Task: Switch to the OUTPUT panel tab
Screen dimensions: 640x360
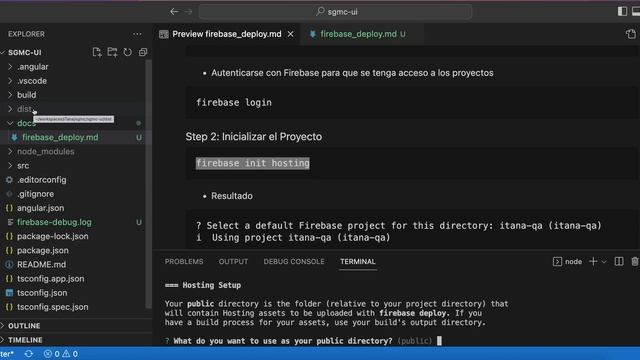Action: [233, 262]
